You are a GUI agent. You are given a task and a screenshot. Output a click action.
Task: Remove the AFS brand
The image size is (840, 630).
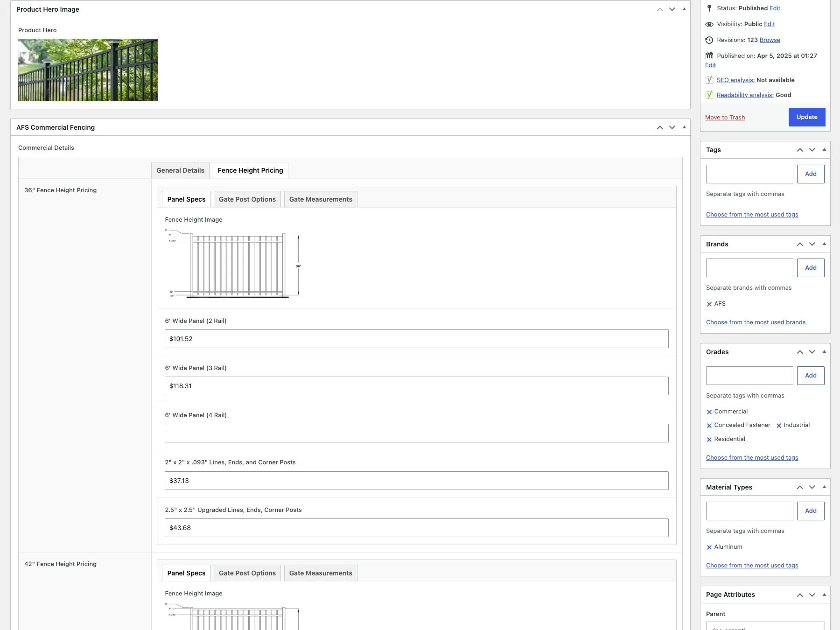coord(709,304)
